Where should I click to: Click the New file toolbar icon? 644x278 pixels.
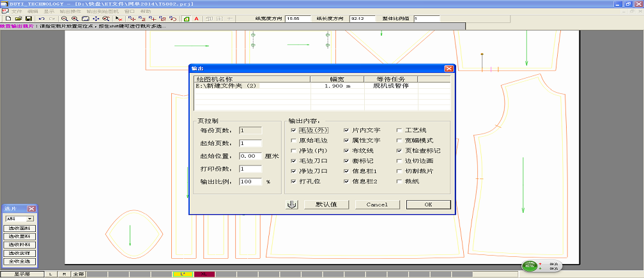point(8,19)
